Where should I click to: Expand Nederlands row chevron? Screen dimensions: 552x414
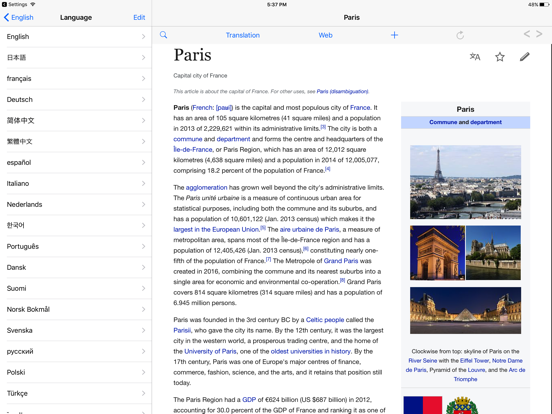tap(143, 205)
